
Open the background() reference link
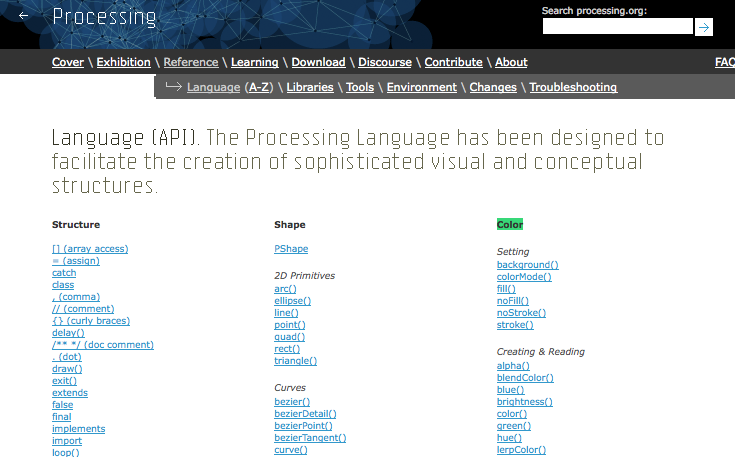pyautogui.click(x=527, y=265)
